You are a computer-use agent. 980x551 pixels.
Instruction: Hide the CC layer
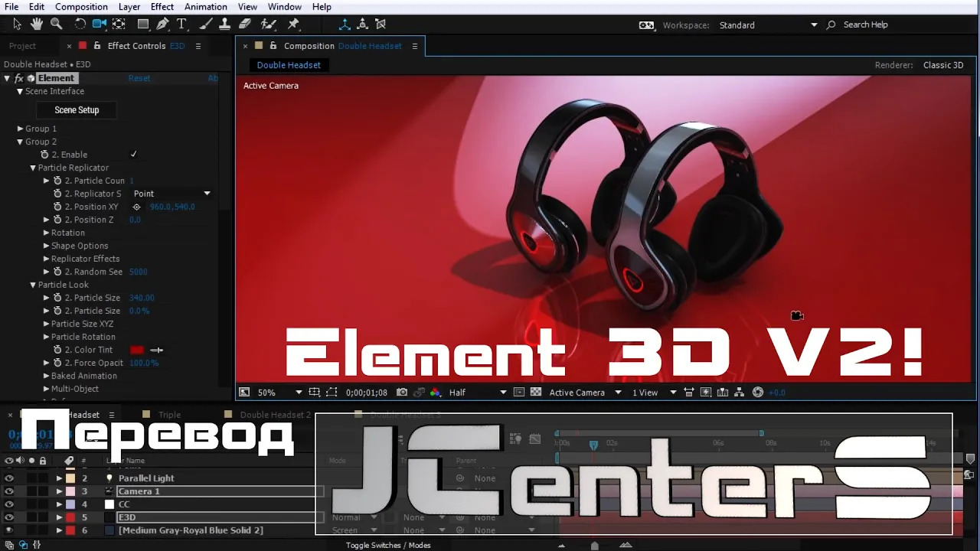[x=9, y=504]
